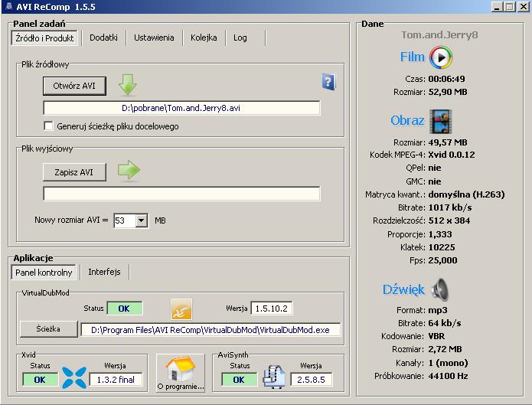The height and width of the screenshot is (405, 532).
Task: Click the VirtualDubMod orange logo icon
Action: pos(181,309)
